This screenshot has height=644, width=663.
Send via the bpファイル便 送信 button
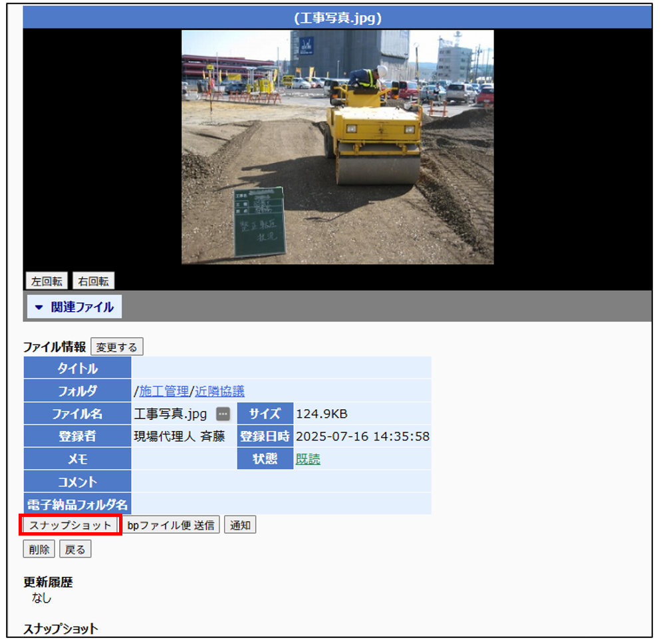tap(171, 526)
